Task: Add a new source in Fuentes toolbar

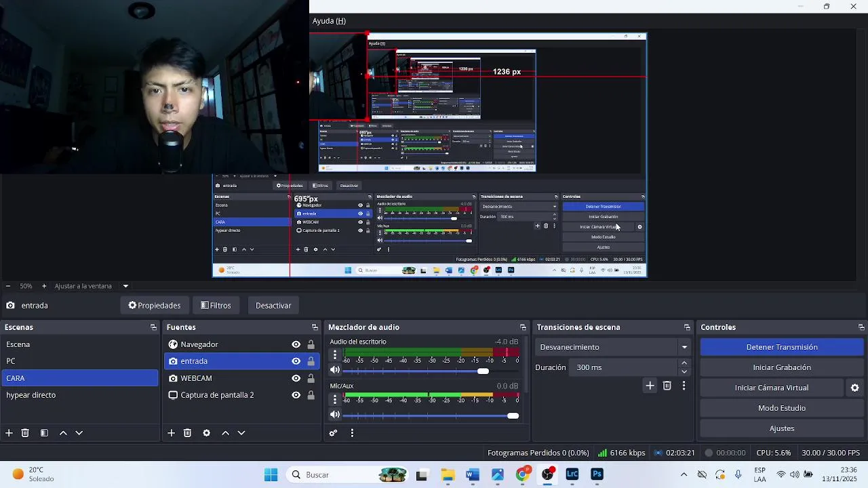Action: tap(171, 433)
